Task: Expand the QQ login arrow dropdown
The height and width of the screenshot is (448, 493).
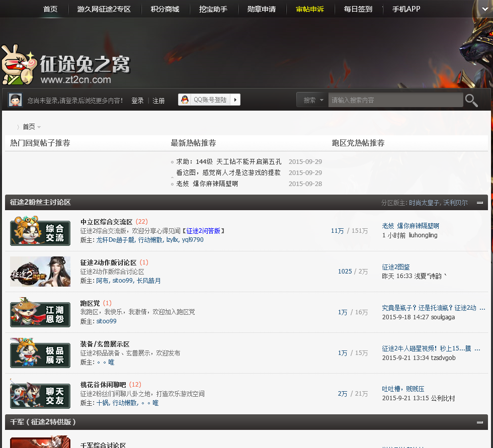Action: (235, 100)
